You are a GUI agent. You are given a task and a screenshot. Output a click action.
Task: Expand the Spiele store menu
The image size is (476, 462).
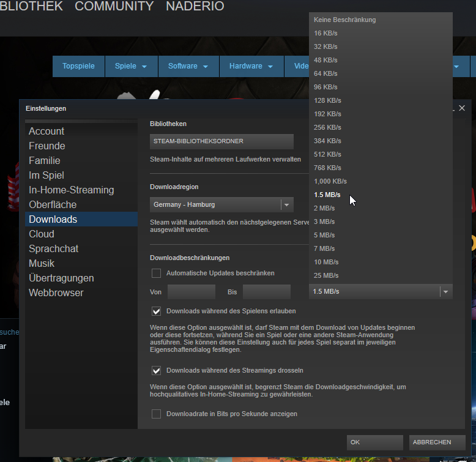[131, 66]
